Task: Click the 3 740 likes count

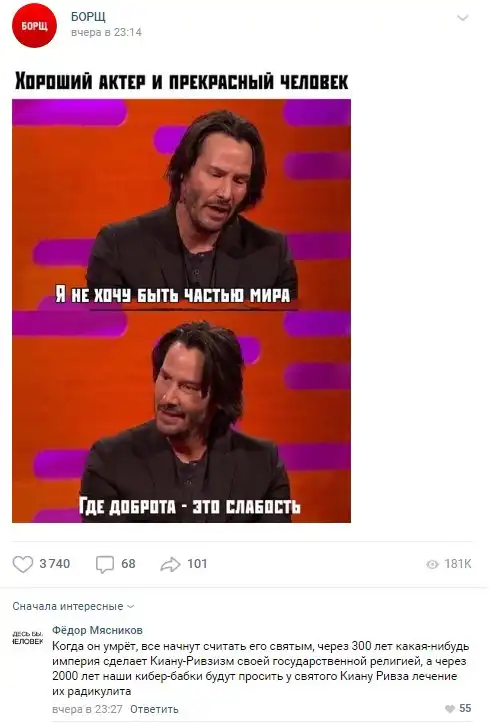Action: point(55,564)
